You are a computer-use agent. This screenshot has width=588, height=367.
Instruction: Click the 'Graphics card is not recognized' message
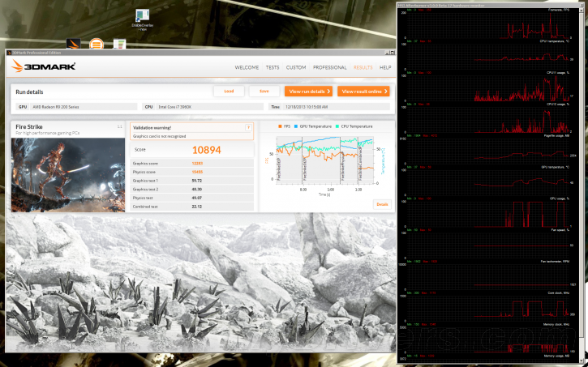pos(160,136)
